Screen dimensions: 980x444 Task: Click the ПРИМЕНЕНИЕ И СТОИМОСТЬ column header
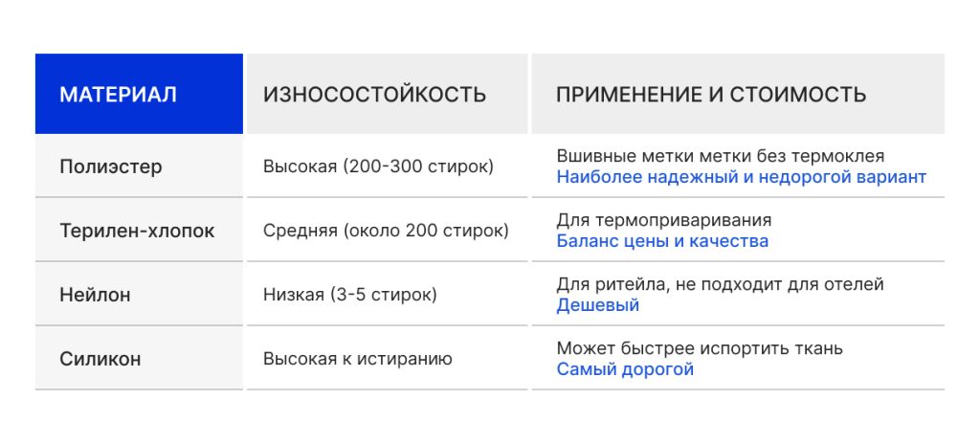click(x=711, y=95)
